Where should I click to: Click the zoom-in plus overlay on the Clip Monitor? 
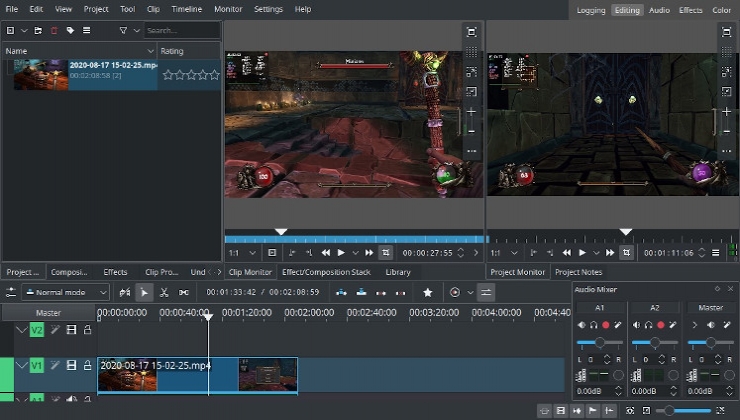point(471,112)
